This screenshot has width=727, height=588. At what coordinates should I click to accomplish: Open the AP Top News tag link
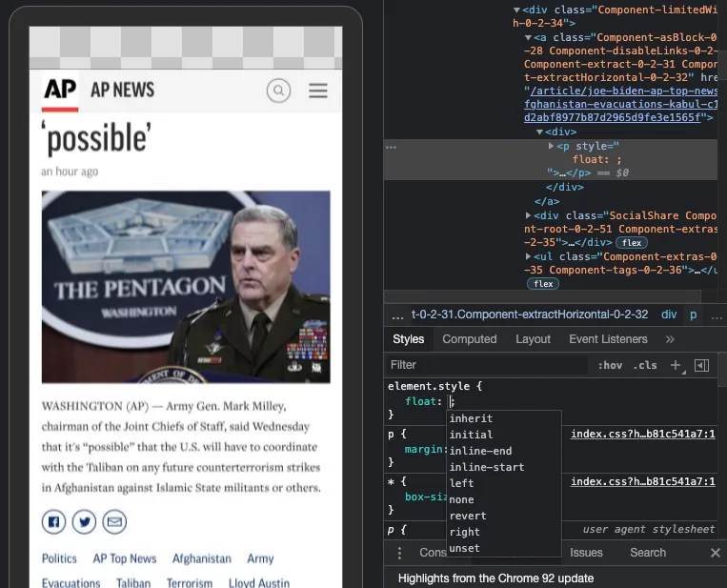(125, 558)
